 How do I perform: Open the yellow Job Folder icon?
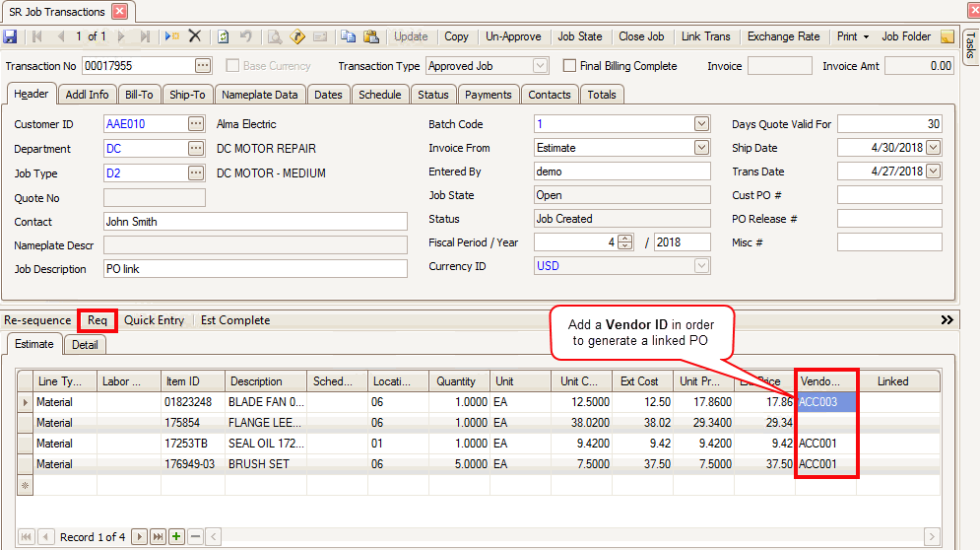point(947,37)
